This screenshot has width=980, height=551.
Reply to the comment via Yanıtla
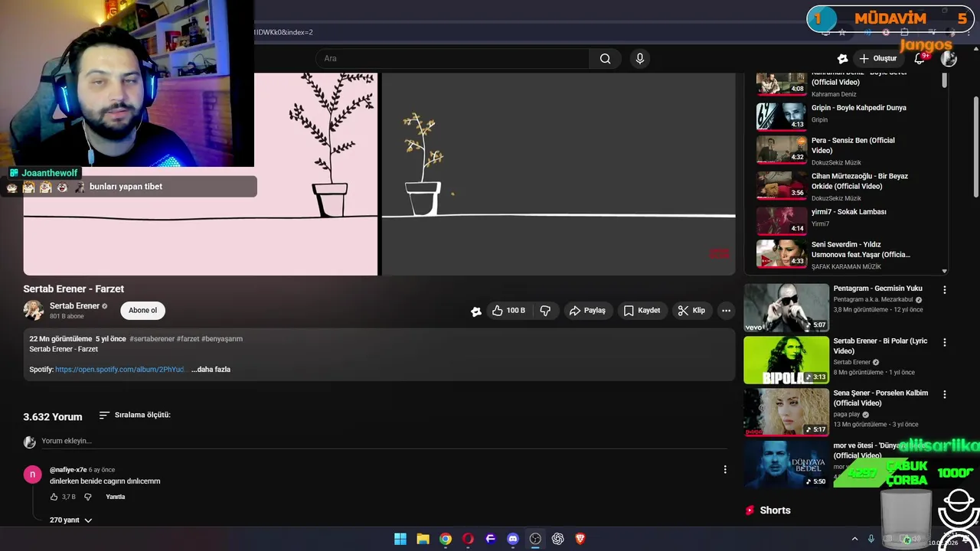pyautogui.click(x=116, y=497)
